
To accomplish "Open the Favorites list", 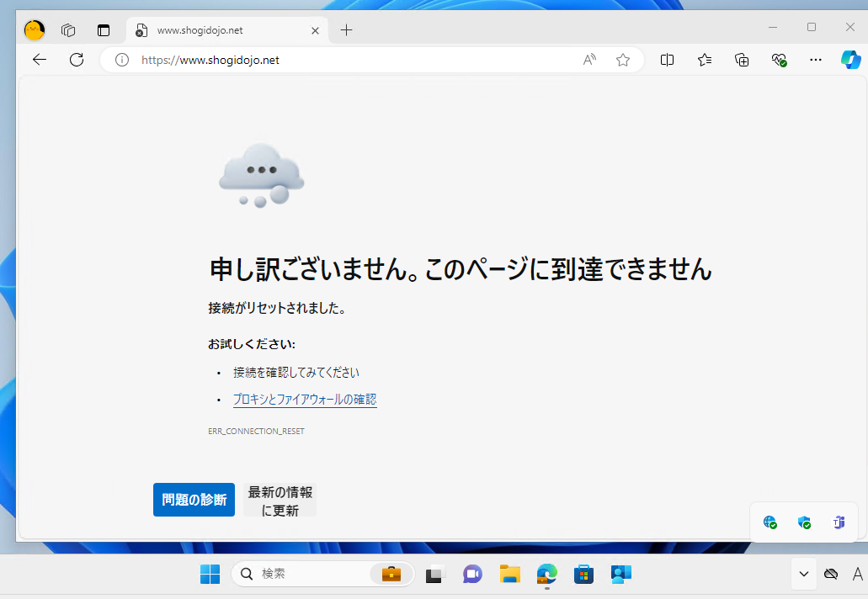I will pos(705,60).
